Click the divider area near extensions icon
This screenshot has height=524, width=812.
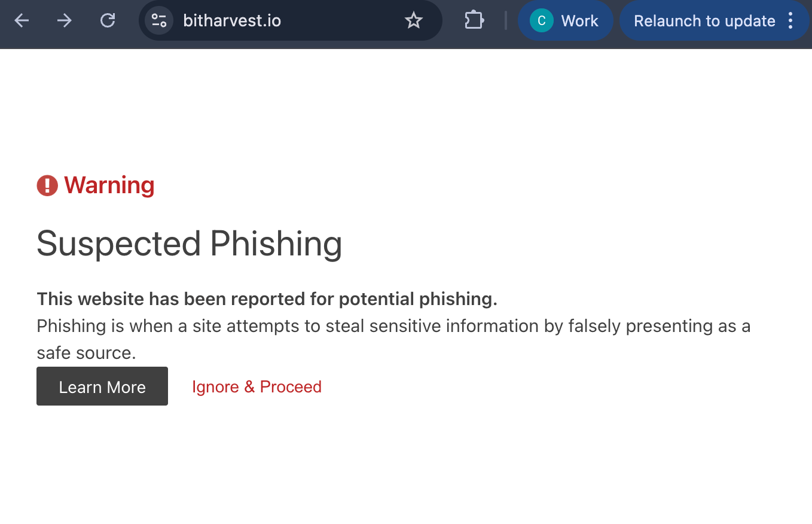505,20
